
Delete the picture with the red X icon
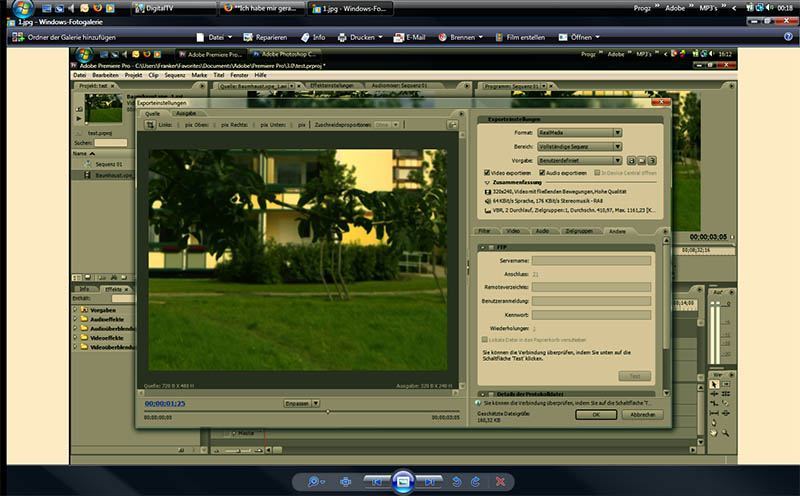500,482
